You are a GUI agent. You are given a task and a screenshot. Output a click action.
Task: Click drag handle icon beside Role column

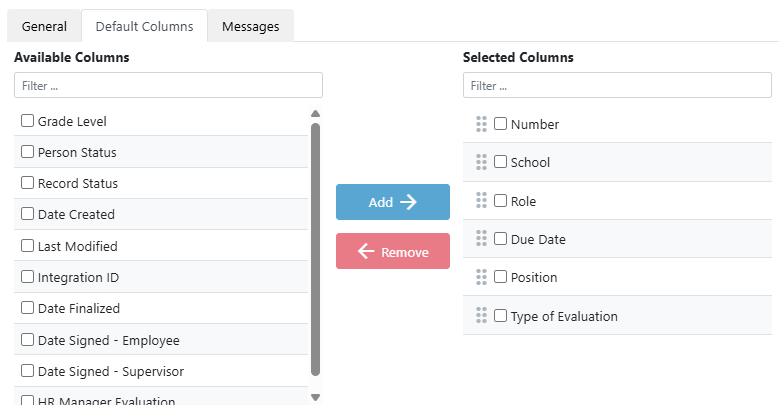click(481, 201)
